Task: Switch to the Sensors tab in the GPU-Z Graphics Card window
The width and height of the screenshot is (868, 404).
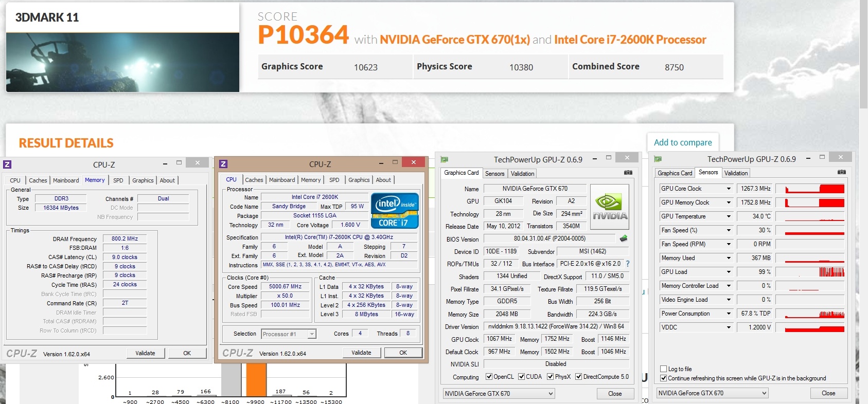Action: tap(495, 174)
